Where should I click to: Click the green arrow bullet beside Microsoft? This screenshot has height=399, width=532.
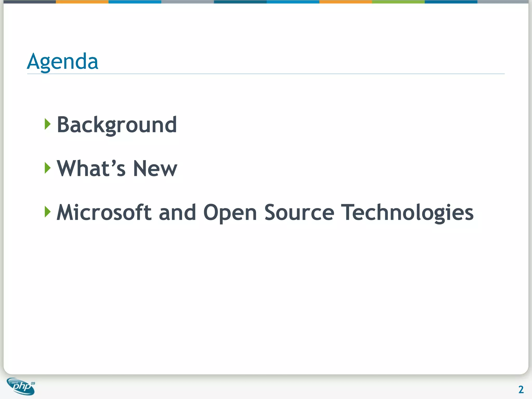coord(48,212)
